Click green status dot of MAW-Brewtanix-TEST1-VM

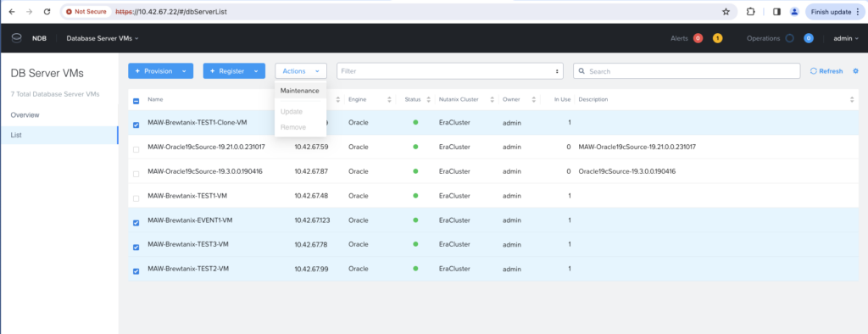(415, 196)
